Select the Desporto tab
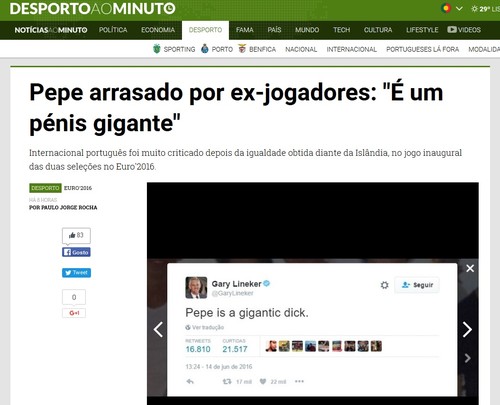The width and height of the screenshot is (500, 405). [x=205, y=30]
